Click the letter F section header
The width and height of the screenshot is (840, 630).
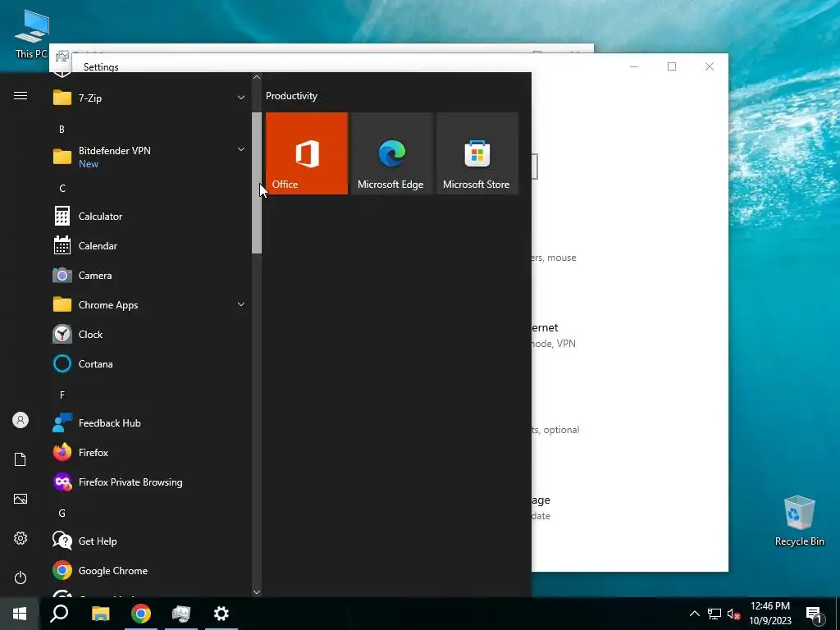(62, 395)
